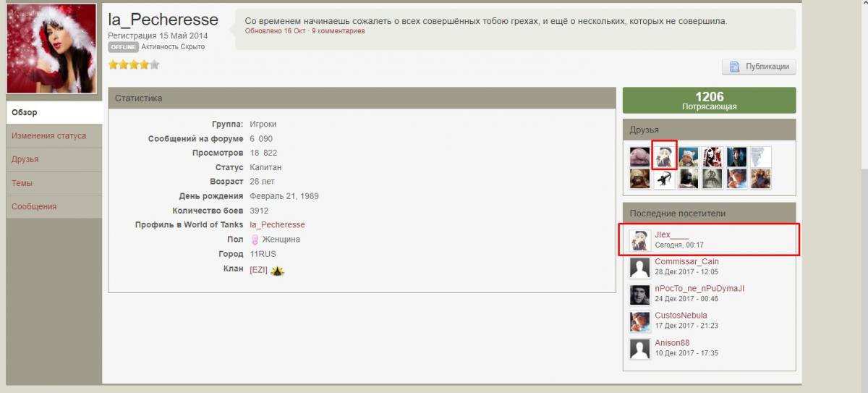
Task: Click the Обновлено 16 Окт status link
Action: click(275, 31)
